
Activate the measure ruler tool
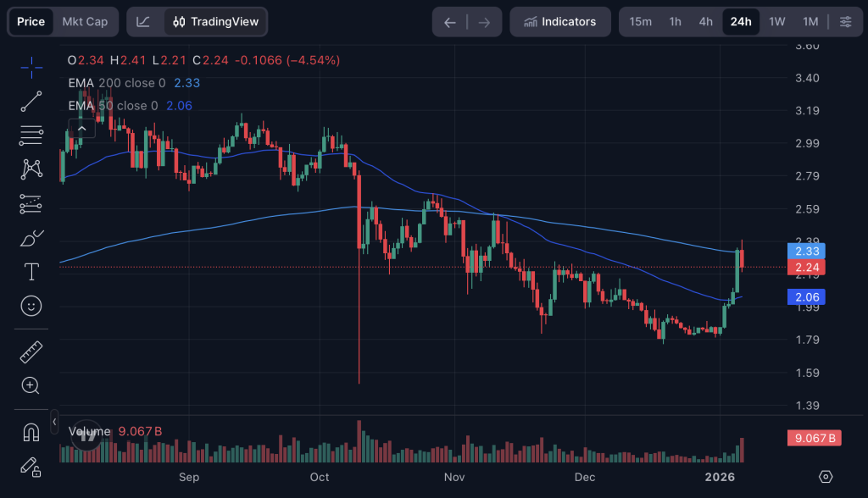point(31,351)
